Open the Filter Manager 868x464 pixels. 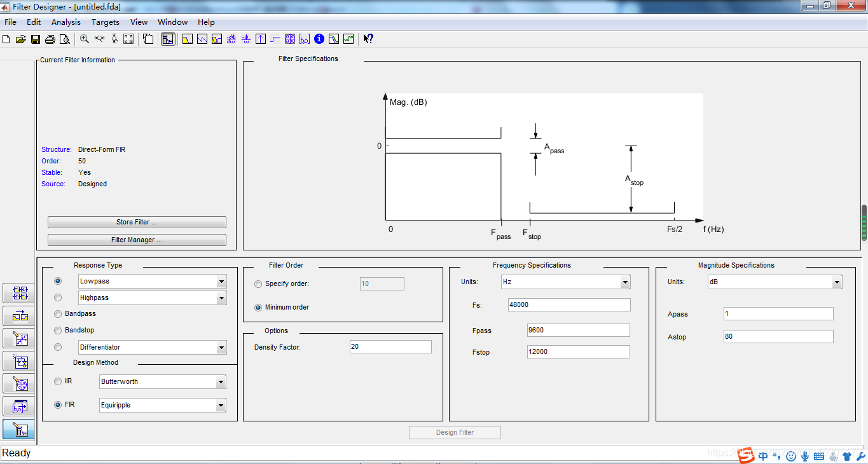(136, 240)
